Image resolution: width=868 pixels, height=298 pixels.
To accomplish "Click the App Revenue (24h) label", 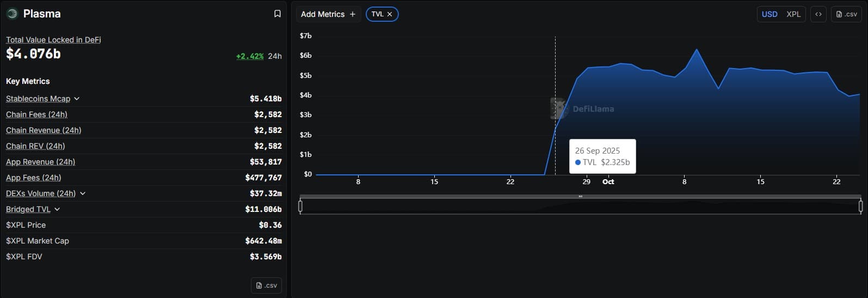I will tap(40, 162).
